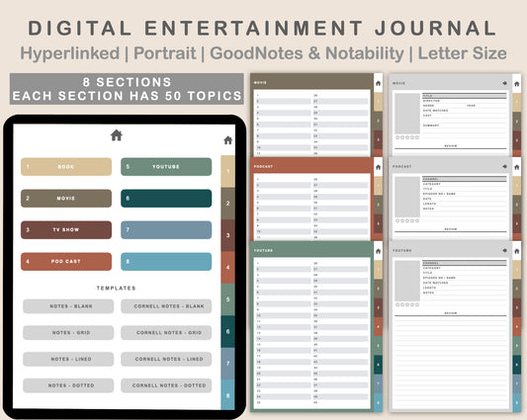Open the Cornell Notes - Lined template
Viewport: 527px width, 420px height.
(x=166, y=359)
